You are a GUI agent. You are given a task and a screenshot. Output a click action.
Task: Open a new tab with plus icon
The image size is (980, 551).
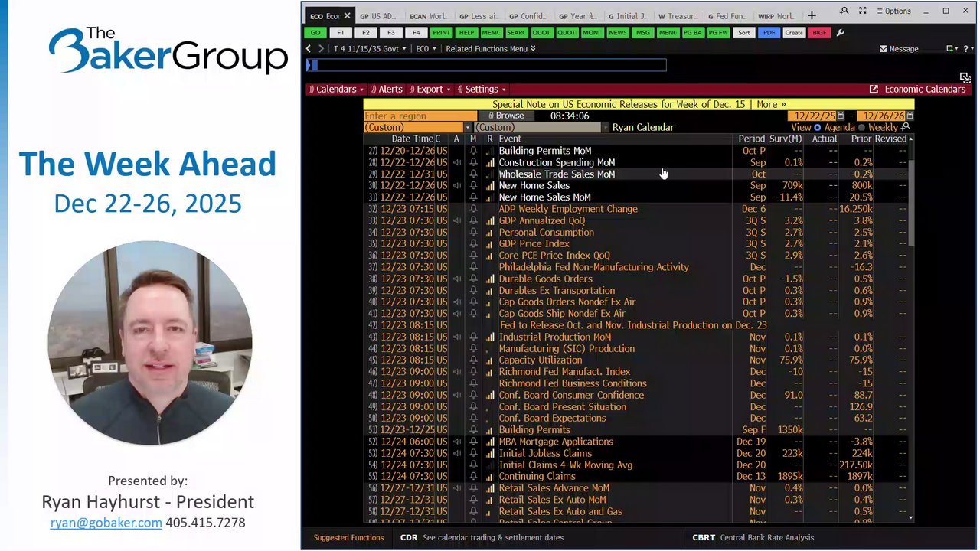pyautogui.click(x=812, y=15)
